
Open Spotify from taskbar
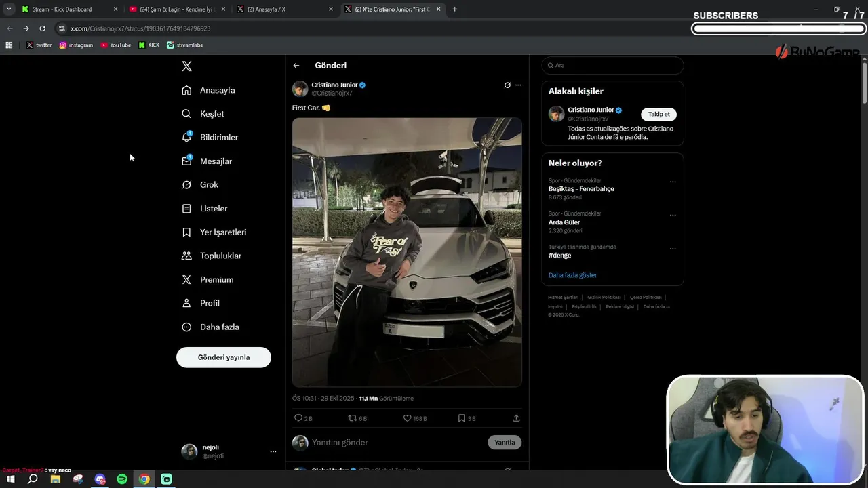(122, 479)
